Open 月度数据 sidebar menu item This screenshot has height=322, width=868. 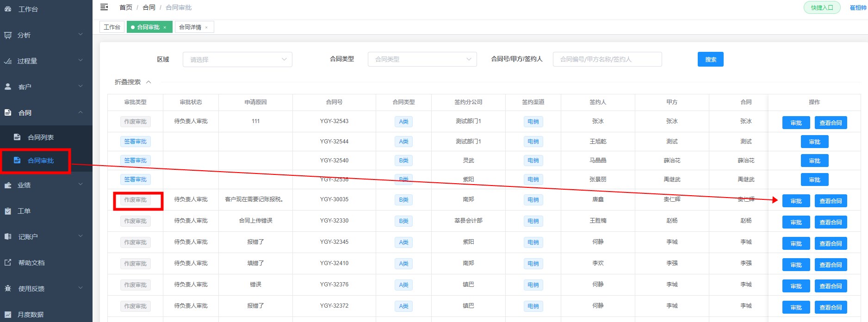click(46, 315)
